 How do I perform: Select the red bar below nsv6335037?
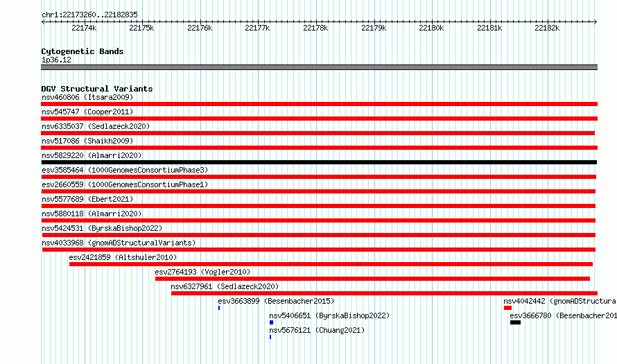[x=318, y=133]
